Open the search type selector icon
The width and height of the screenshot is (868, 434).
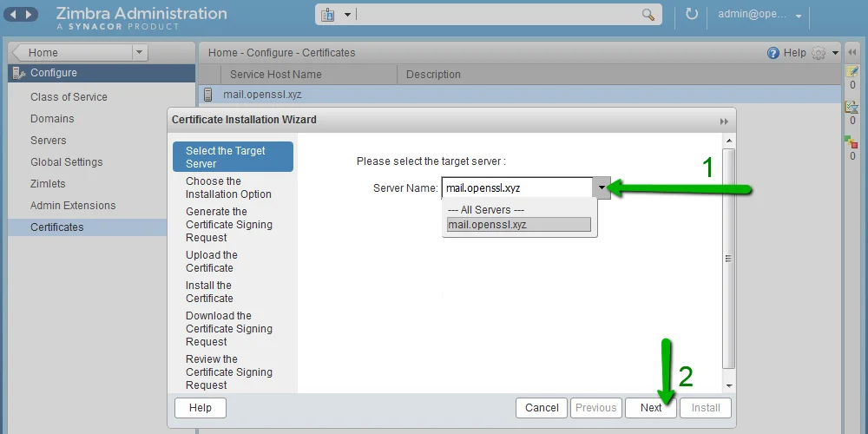tap(335, 15)
